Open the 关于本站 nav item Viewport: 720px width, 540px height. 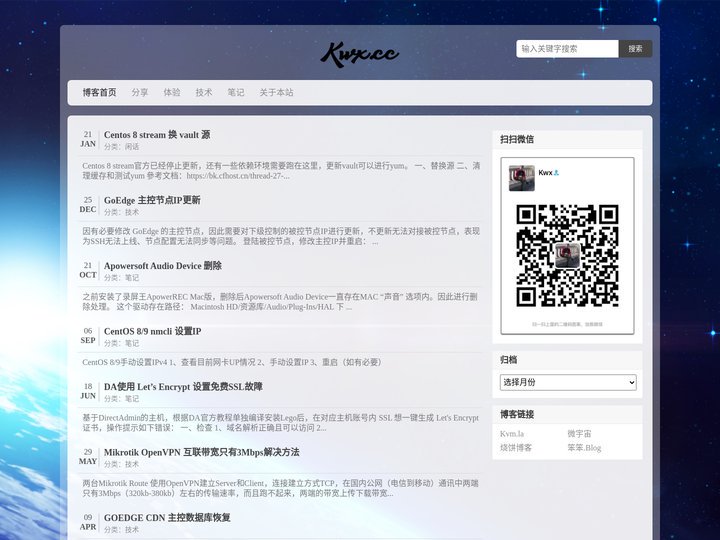[x=276, y=92]
